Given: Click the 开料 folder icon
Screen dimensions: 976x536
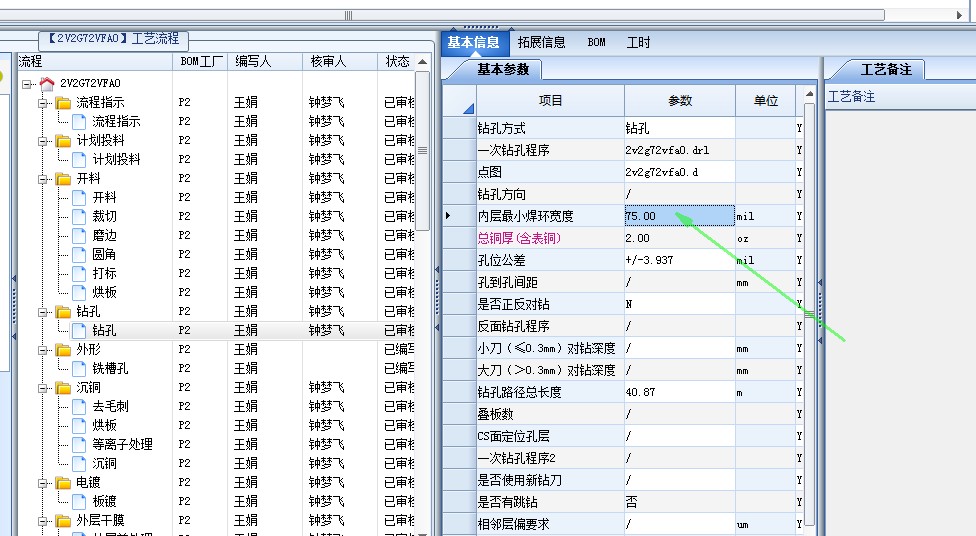Looking at the screenshot, I should 63,179.
